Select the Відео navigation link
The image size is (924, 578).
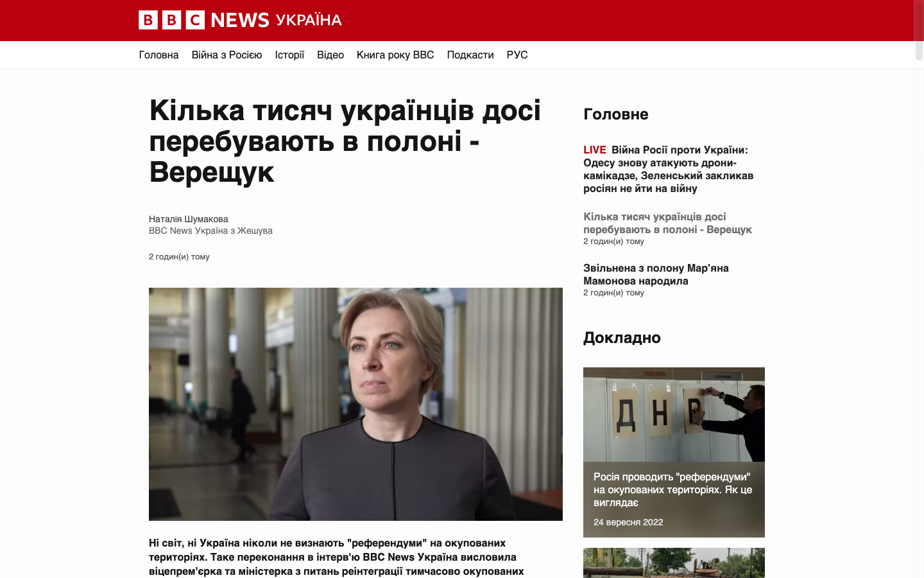[x=330, y=55]
